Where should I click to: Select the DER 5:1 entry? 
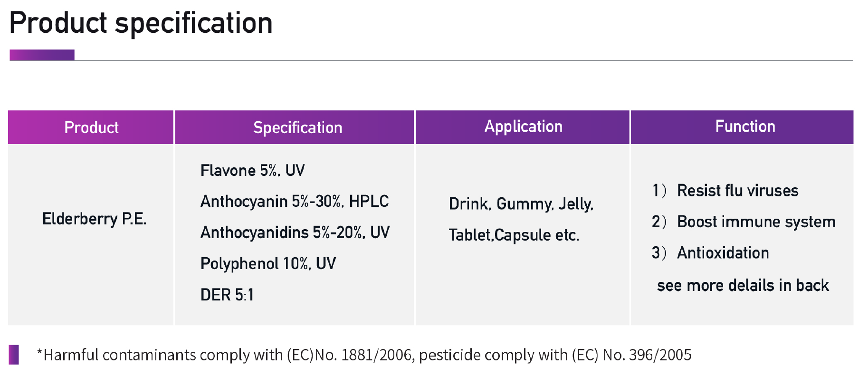click(227, 295)
